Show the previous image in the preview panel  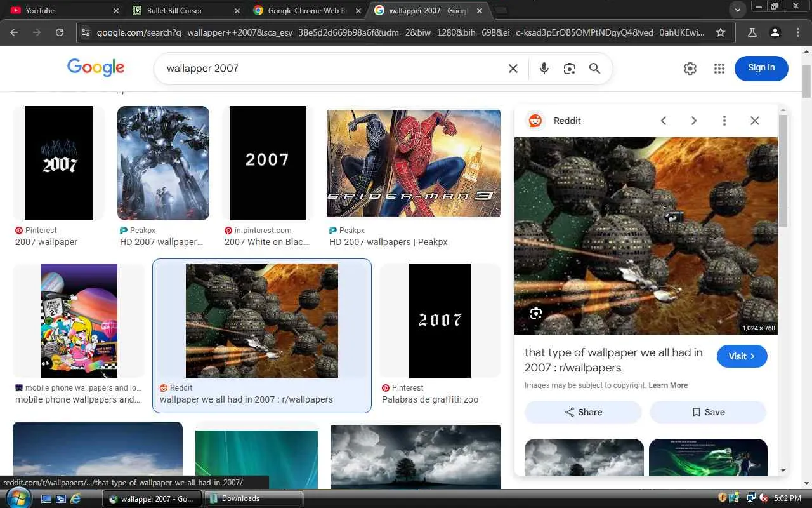click(x=664, y=121)
